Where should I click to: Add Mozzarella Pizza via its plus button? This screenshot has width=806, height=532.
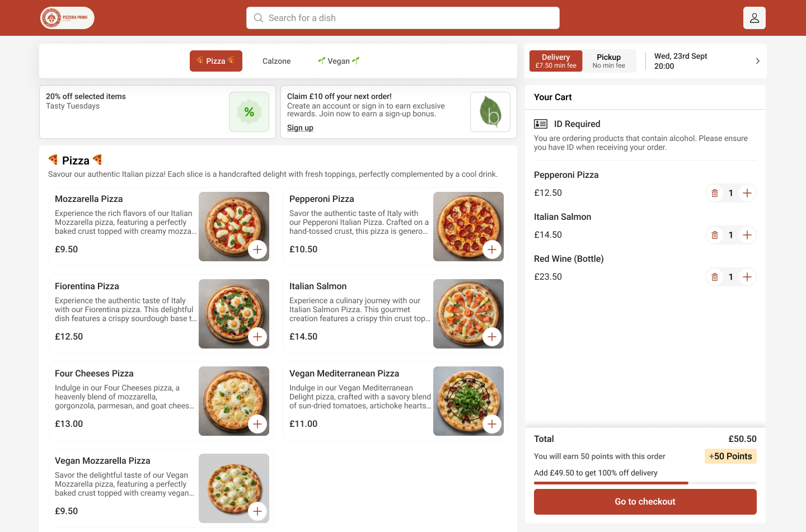pos(257,249)
